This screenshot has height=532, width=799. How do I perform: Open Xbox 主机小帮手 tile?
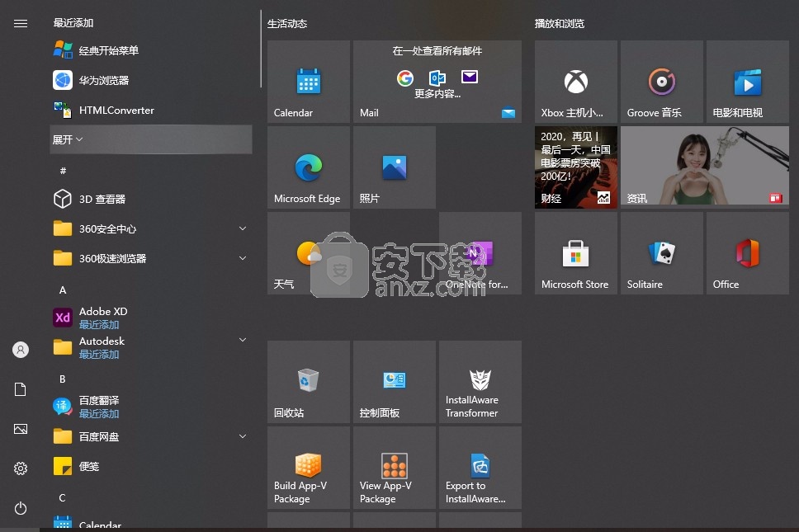tap(576, 82)
